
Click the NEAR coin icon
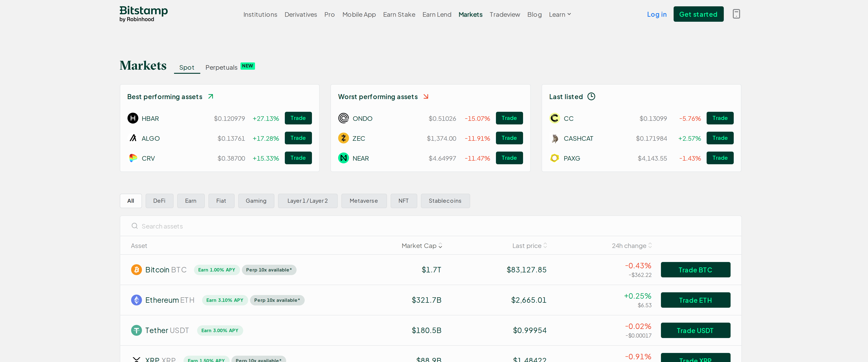click(343, 158)
